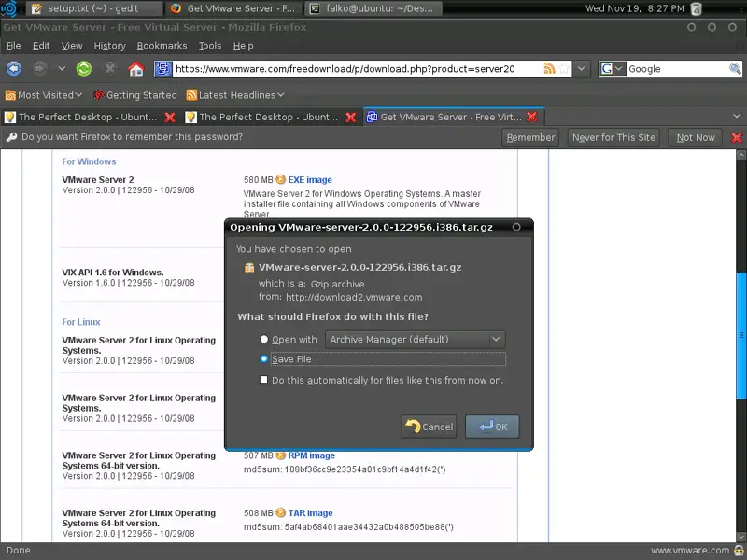The height and width of the screenshot is (560, 747).
Task: Click the Get VMware Server taskbar button
Action: tap(233, 8)
